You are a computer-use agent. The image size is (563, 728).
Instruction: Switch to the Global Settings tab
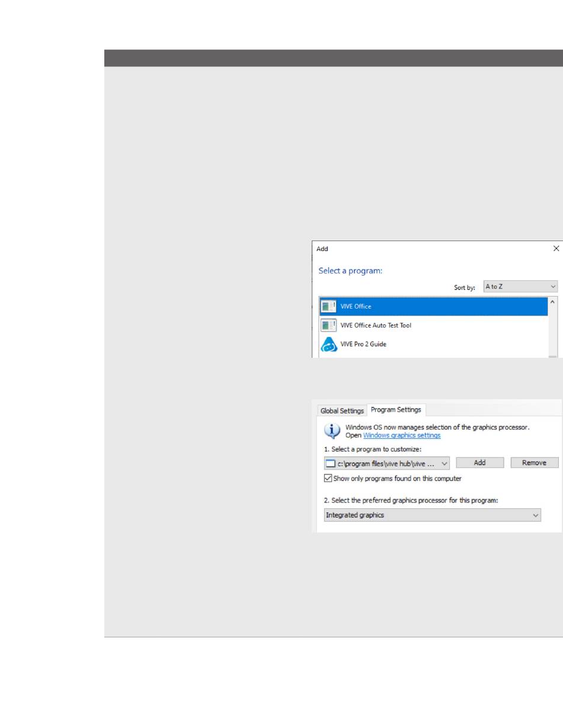click(x=342, y=410)
